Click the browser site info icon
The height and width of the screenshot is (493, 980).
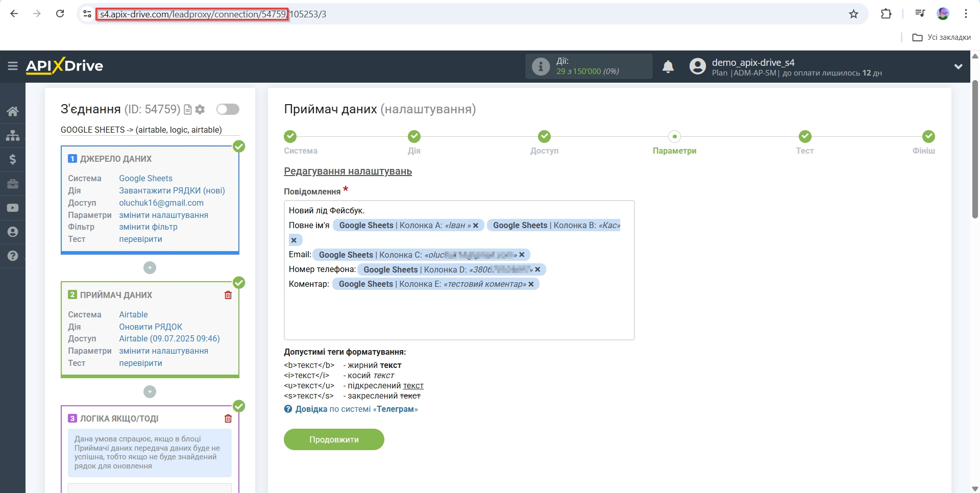(87, 14)
